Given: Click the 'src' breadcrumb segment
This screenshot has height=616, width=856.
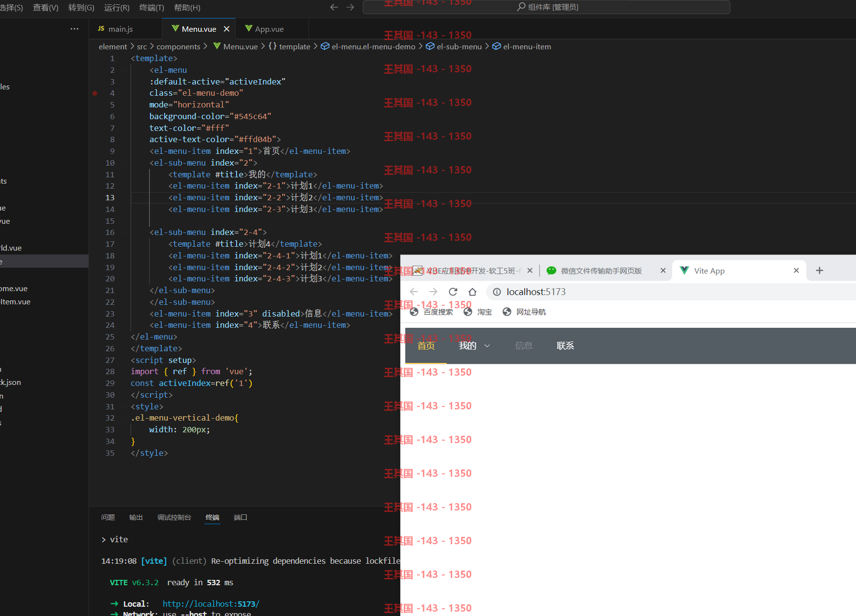Looking at the screenshot, I should pos(142,46).
